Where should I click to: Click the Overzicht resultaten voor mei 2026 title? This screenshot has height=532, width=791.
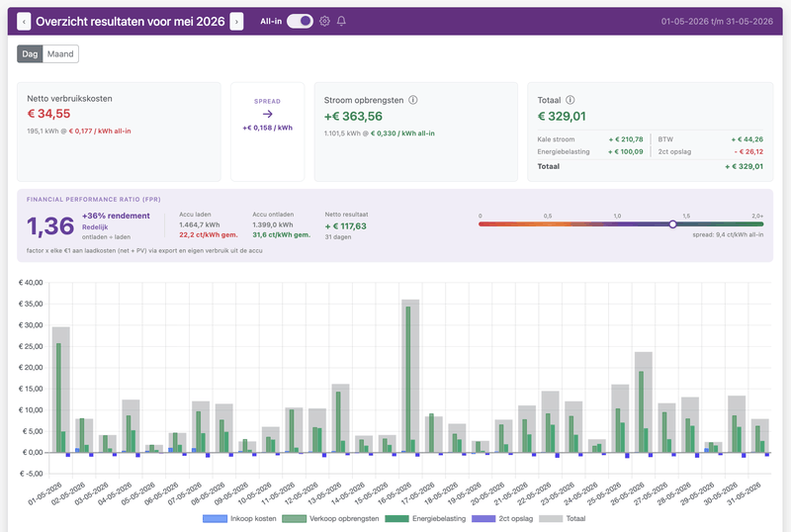coord(131,21)
